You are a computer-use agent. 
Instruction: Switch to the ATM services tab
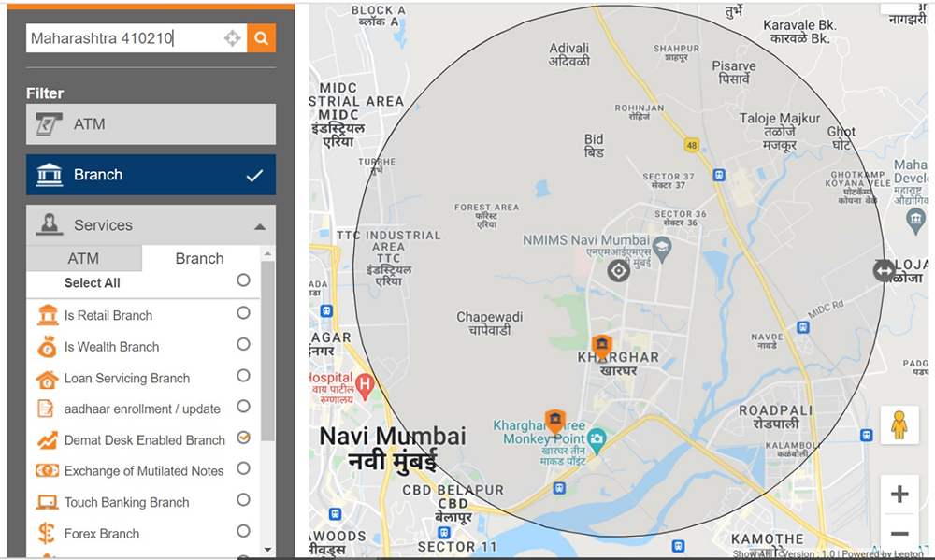(x=83, y=258)
